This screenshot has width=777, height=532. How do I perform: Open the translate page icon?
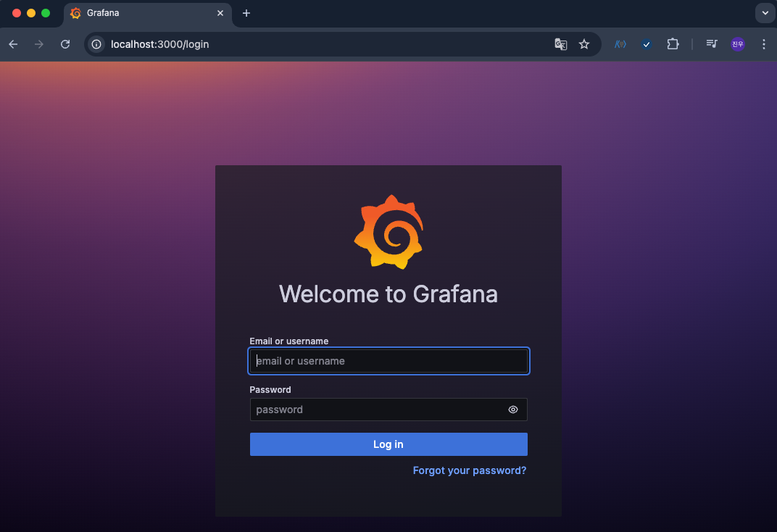(x=560, y=44)
